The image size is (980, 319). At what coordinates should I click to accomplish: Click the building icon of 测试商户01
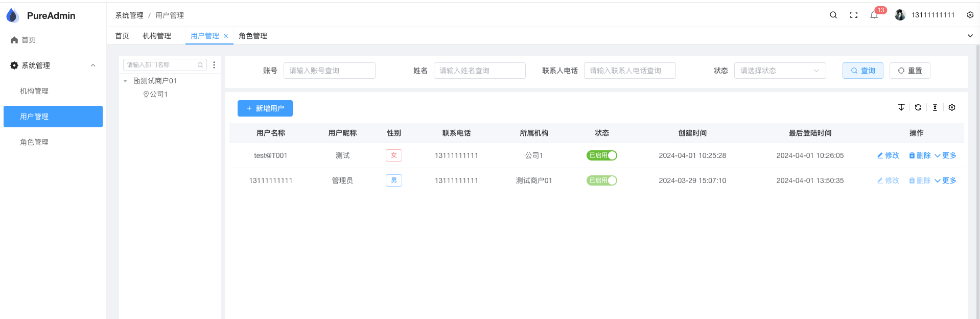point(136,81)
